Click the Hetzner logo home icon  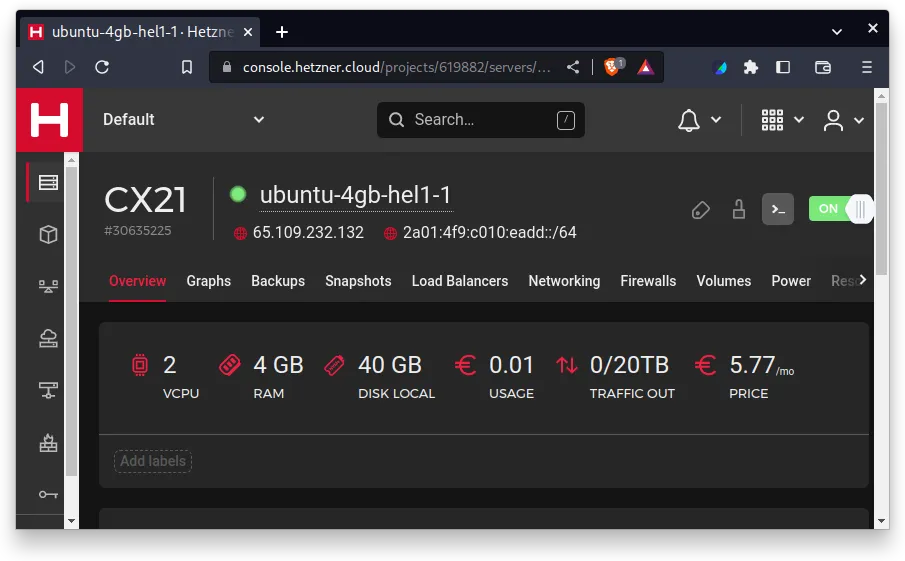point(49,120)
